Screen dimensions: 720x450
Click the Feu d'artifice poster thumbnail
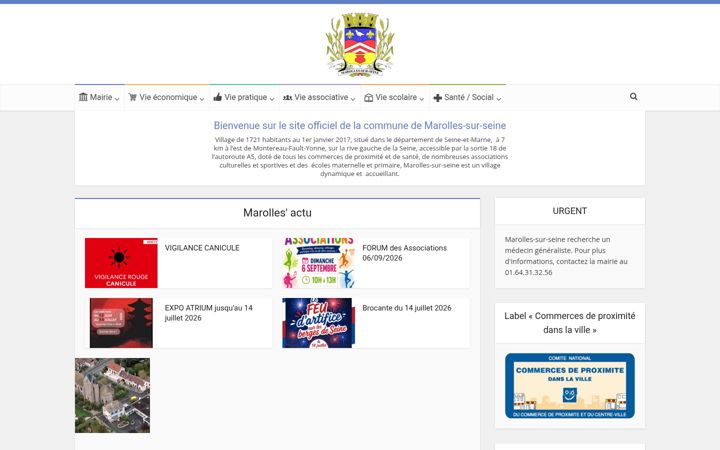pos(319,323)
